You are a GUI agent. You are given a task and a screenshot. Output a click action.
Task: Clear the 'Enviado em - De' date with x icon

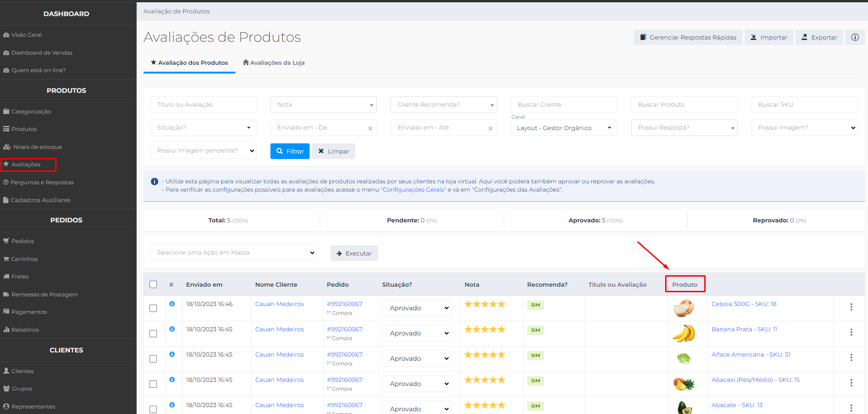click(x=370, y=129)
